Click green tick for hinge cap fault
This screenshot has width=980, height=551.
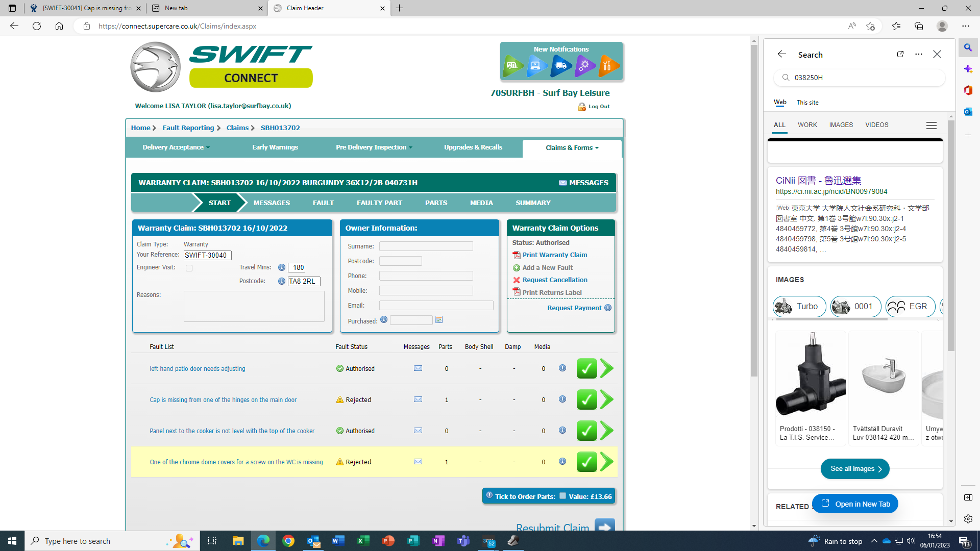(x=586, y=399)
